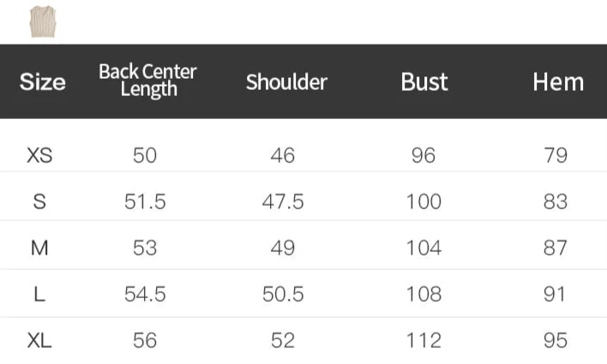Viewport: 607px width, 364px height.
Task: Choose the XS size row label
Action: [x=40, y=156]
